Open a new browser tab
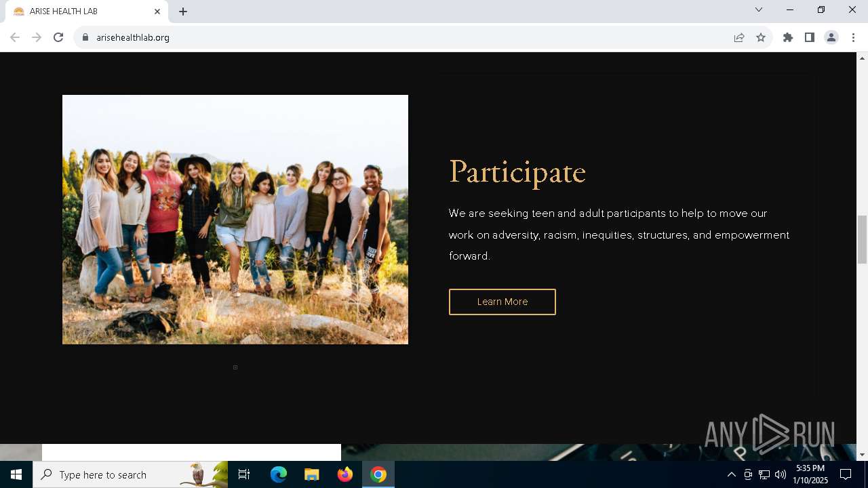Image resolution: width=868 pixels, height=488 pixels. coord(183,12)
